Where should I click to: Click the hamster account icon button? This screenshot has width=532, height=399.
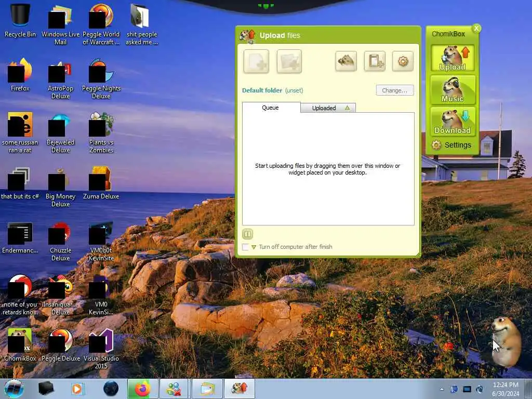click(x=345, y=61)
